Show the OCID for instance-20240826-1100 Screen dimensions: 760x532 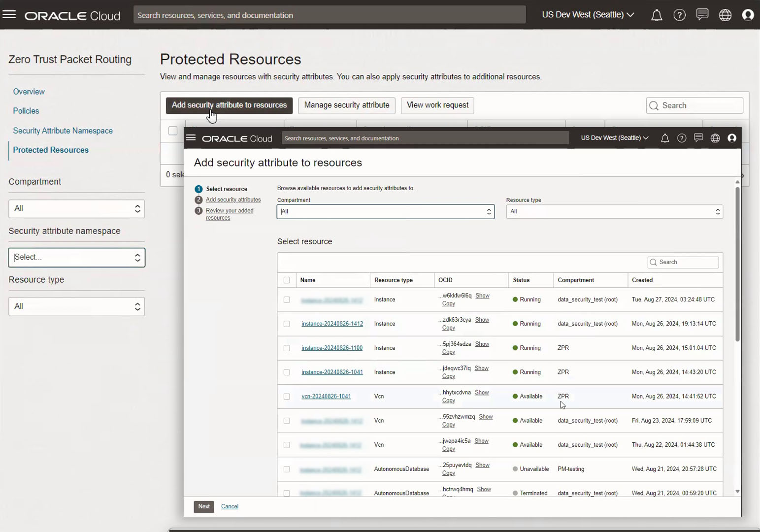point(482,344)
